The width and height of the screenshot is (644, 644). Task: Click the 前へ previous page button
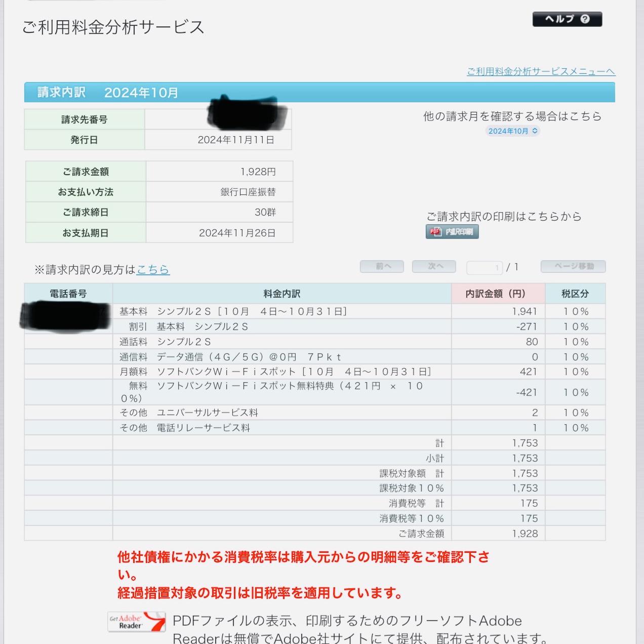click(x=382, y=266)
